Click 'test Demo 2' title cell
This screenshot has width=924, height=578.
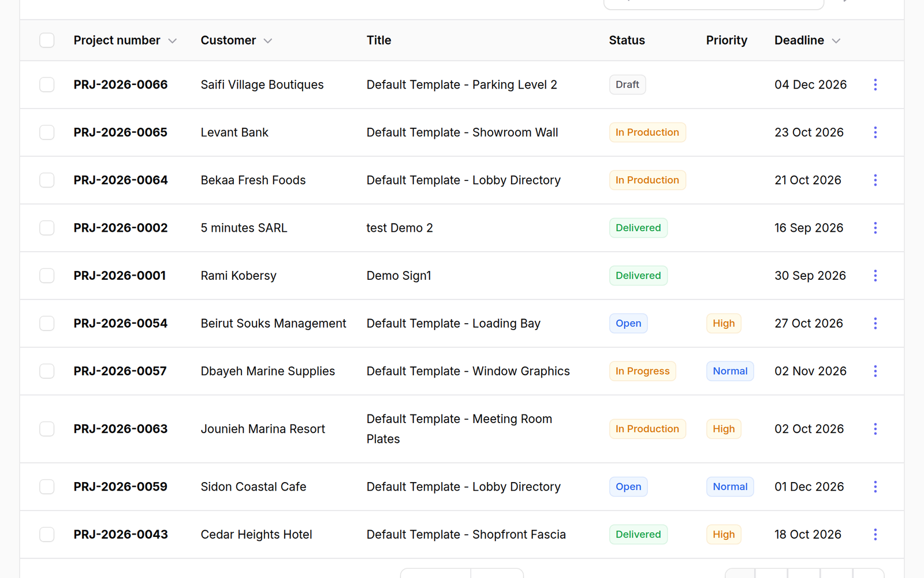(400, 228)
